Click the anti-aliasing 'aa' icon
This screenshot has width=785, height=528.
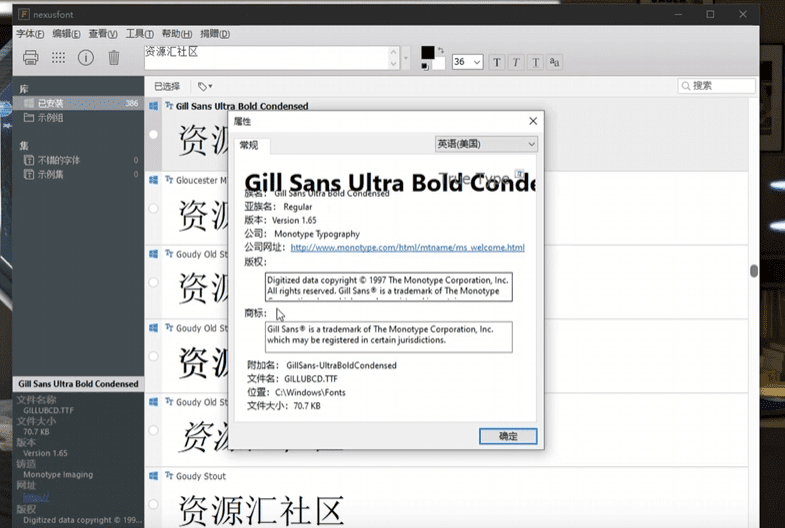(x=555, y=62)
